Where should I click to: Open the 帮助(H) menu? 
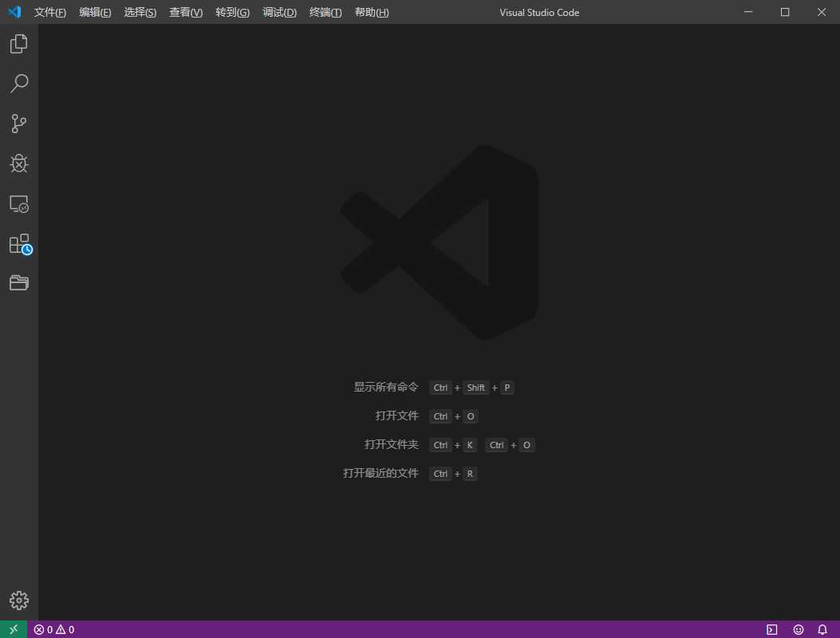(x=371, y=12)
